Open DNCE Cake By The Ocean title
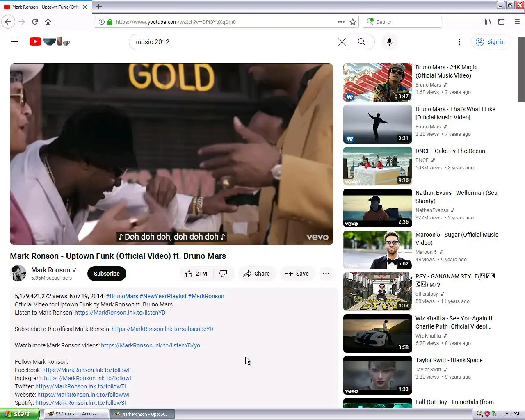 pyautogui.click(x=450, y=151)
